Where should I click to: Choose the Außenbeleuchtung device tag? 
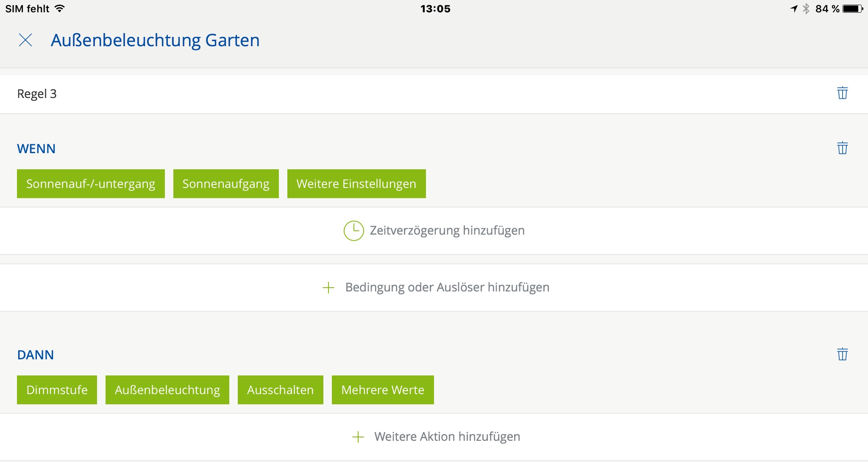(x=167, y=390)
